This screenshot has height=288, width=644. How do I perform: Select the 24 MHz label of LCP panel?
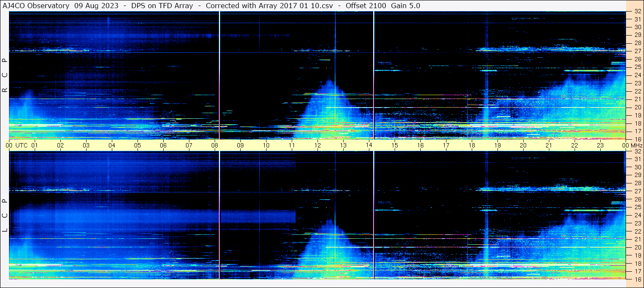tap(638, 215)
